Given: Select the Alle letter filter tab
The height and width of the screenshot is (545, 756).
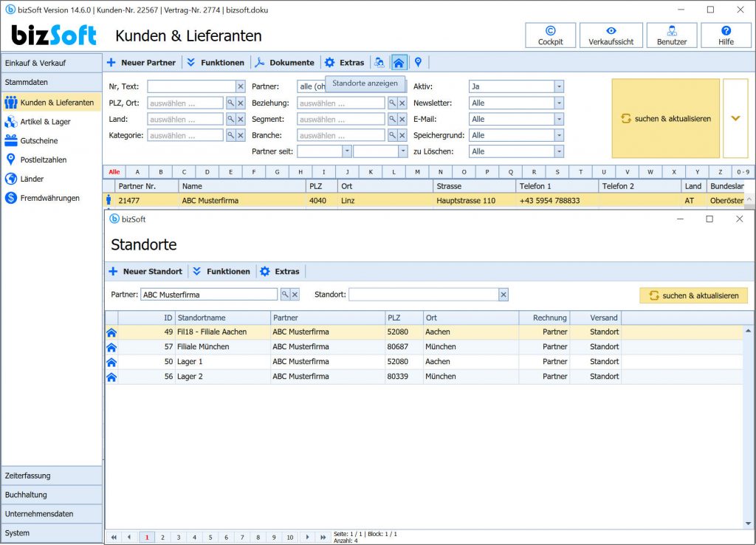Looking at the screenshot, I should click(x=114, y=172).
